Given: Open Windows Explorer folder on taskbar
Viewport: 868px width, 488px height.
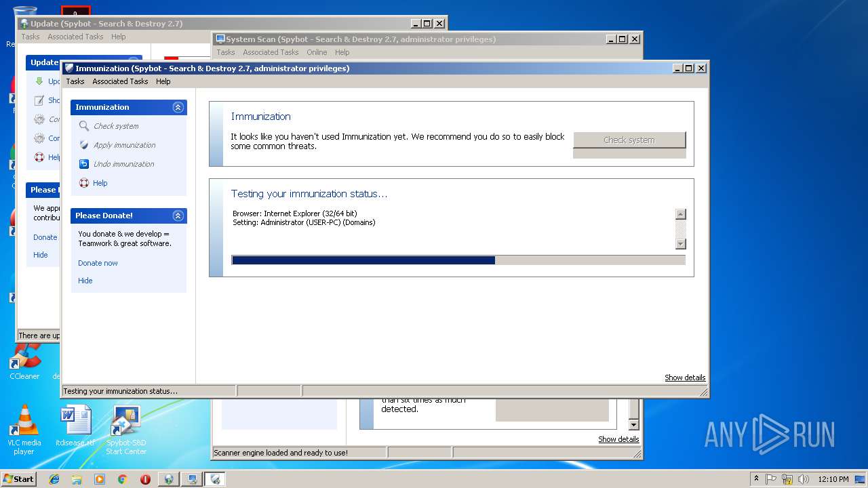Looking at the screenshot, I should [77, 479].
